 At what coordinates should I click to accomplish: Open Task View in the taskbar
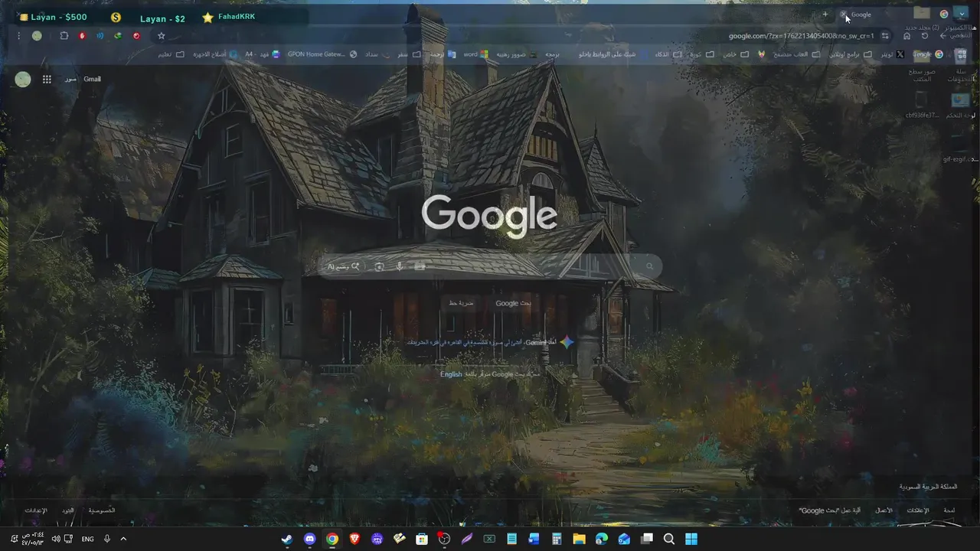pyautogui.click(x=646, y=539)
